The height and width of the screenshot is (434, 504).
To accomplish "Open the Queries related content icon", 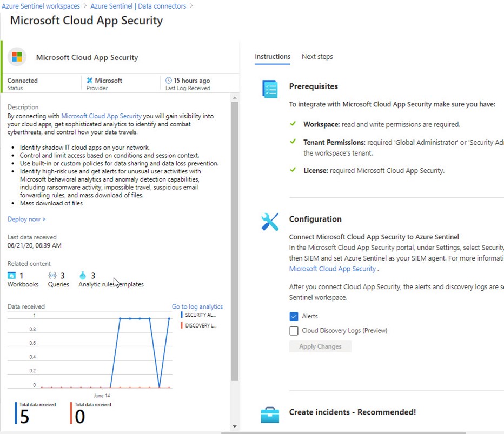I will click(x=52, y=276).
